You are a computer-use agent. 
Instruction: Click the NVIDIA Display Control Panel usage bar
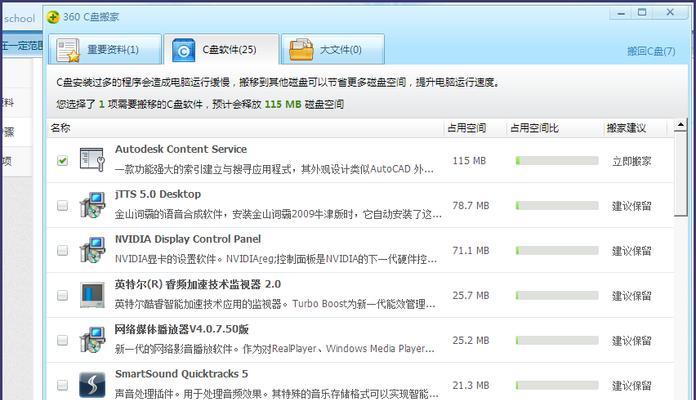coord(557,250)
